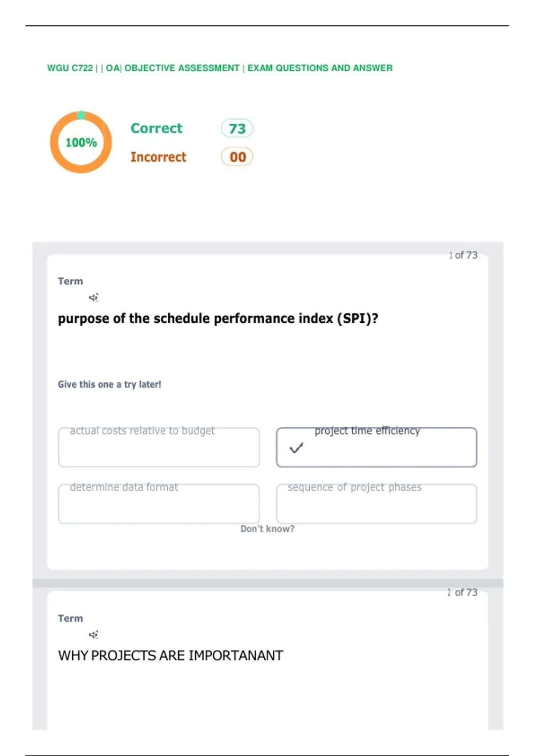Click the 'Give this one a try later!' message
The height and width of the screenshot is (756, 534).
(x=109, y=385)
